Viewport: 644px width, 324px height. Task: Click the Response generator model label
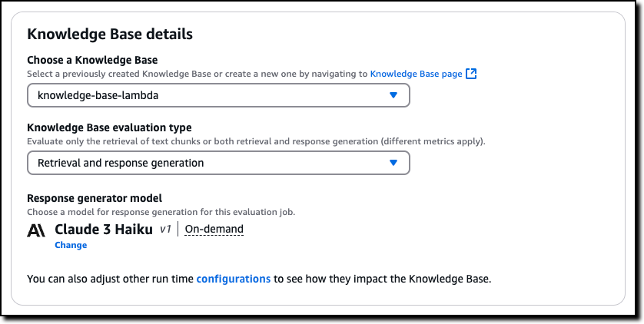(95, 198)
